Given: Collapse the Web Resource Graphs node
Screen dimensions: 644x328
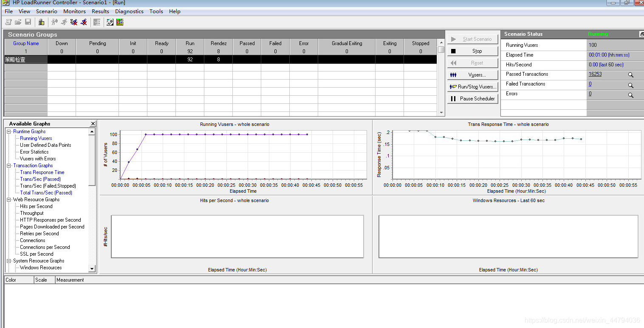Looking at the screenshot, I should click(8, 200).
